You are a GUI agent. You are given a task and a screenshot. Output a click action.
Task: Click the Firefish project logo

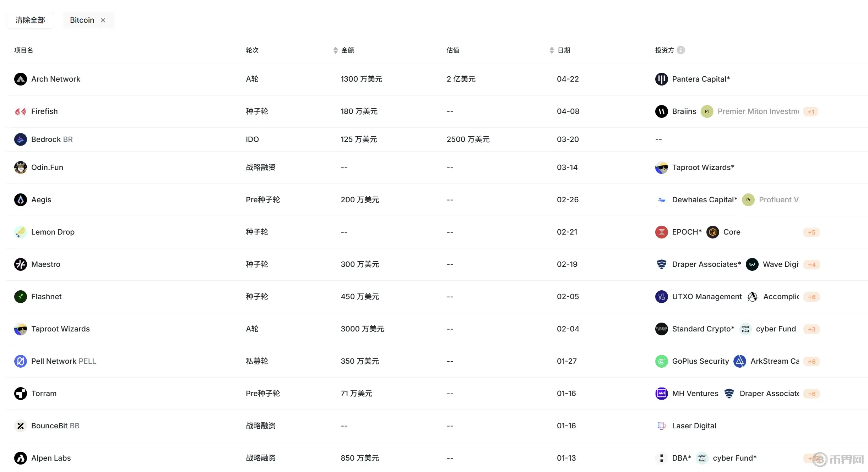(x=21, y=111)
